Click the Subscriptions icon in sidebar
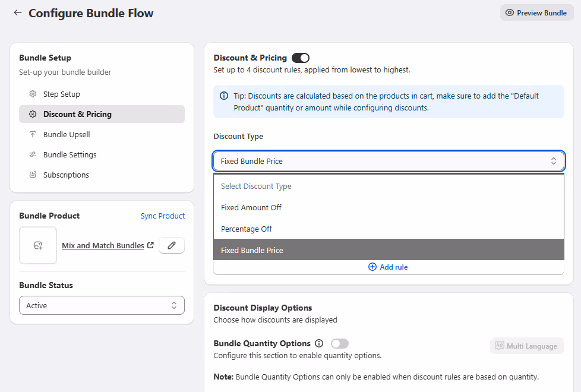The height and width of the screenshot is (392, 581). pos(33,175)
